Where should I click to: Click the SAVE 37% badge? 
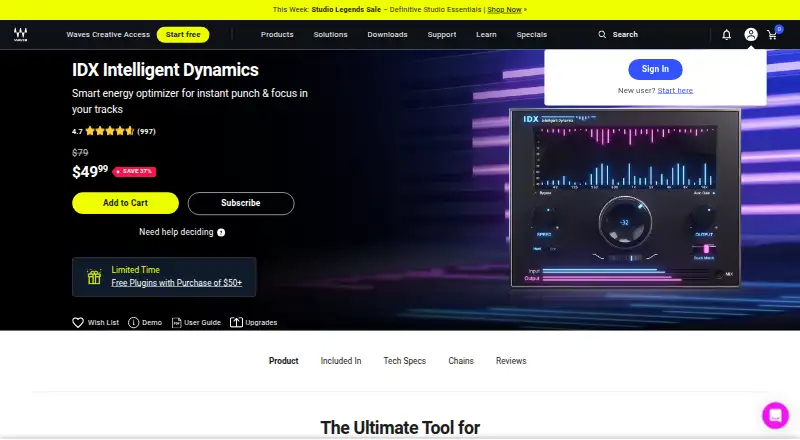pyautogui.click(x=134, y=172)
